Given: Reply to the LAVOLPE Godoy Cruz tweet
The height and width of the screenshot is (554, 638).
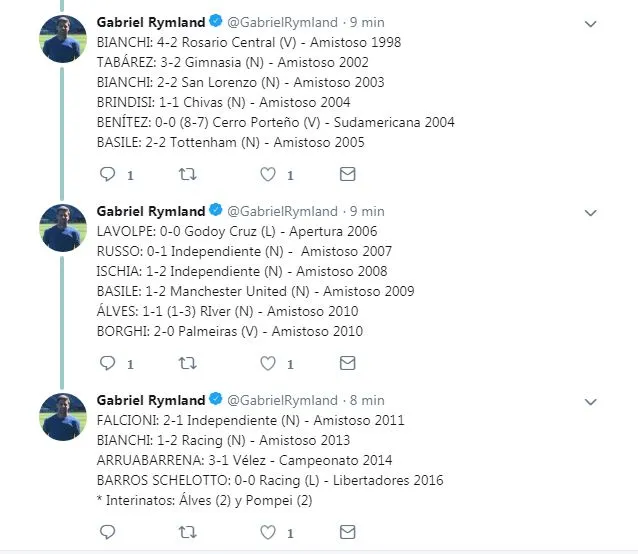Looking at the screenshot, I should (109, 363).
